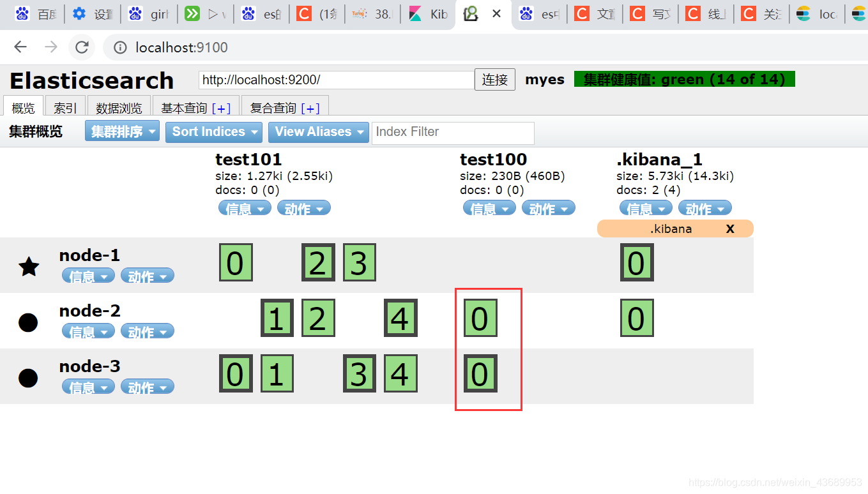
Task: Open .kibana_1 信息 dropdown
Action: click(646, 208)
